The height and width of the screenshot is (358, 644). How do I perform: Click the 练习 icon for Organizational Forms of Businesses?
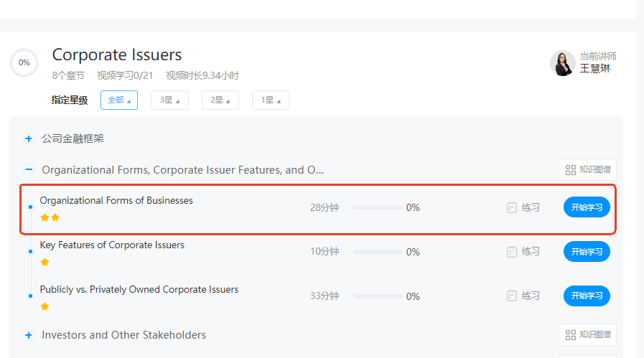point(512,207)
